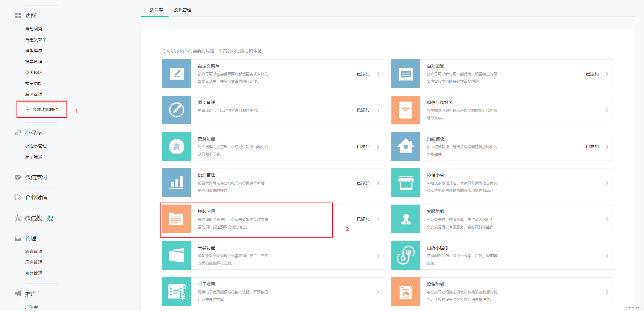Viewport: 644px width, 311px height.
Task: Open the 原创管理 plugin tile icon
Action: point(177,110)
